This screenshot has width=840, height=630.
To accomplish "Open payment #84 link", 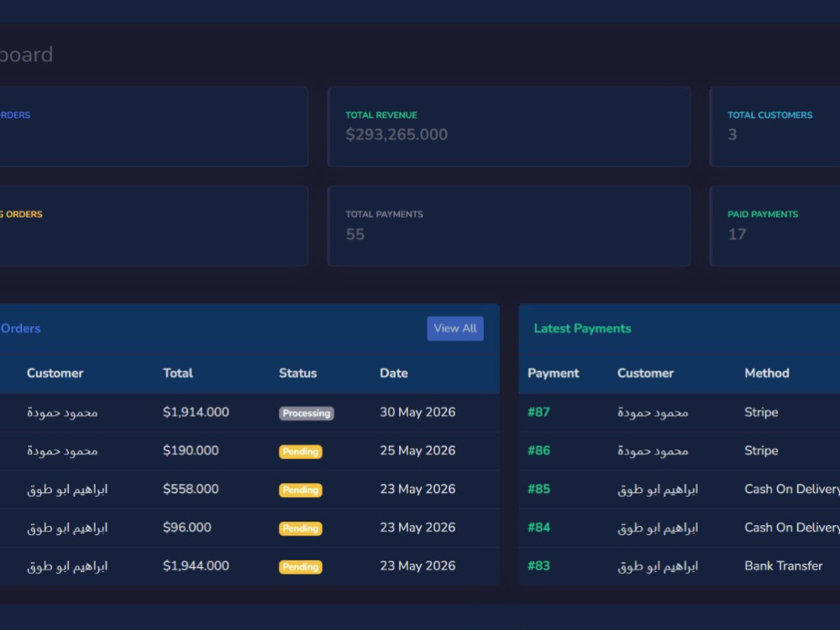I will point(538,528).
